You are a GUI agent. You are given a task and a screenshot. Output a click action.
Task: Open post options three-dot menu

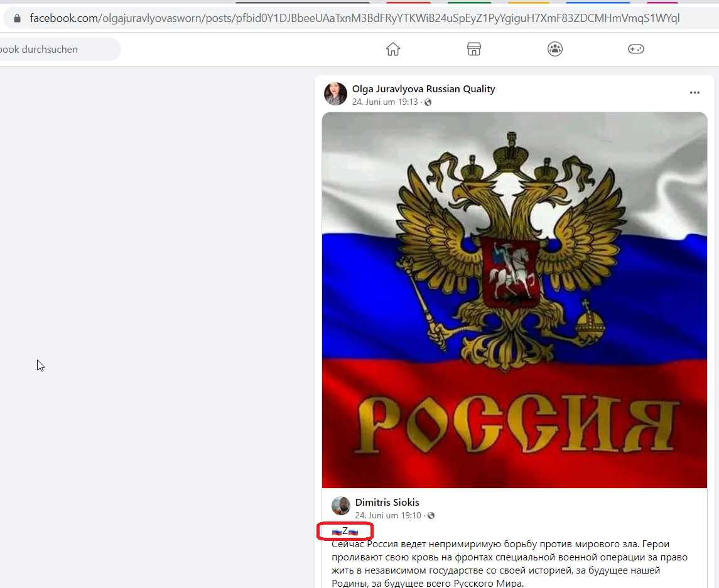pos(695,93)
